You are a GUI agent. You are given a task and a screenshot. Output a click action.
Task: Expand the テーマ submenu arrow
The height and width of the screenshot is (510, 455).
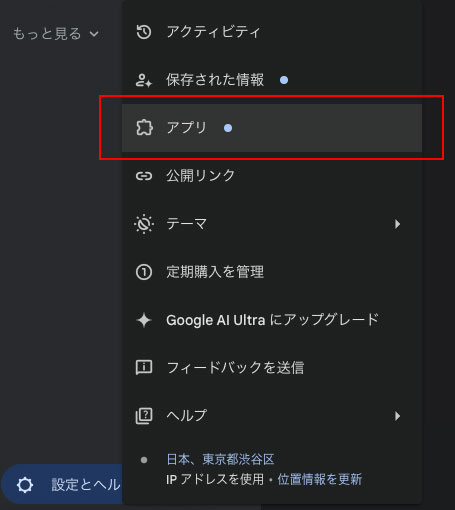[397, 224]
